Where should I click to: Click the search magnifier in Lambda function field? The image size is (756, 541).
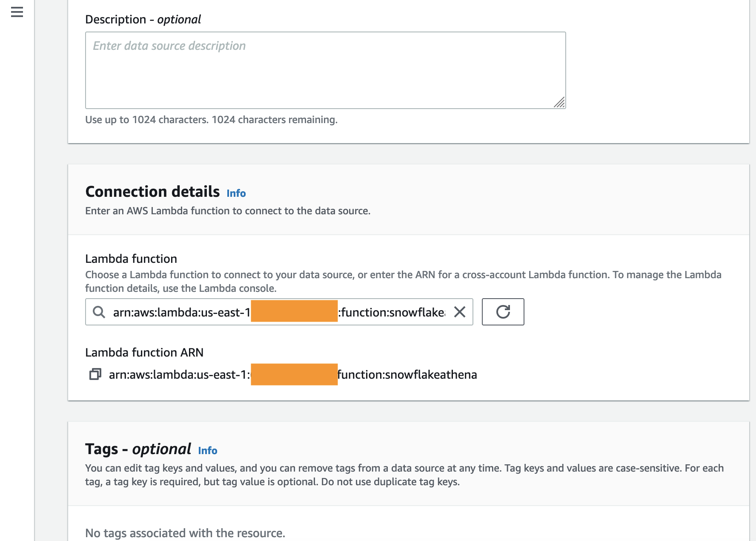[99, 312]
